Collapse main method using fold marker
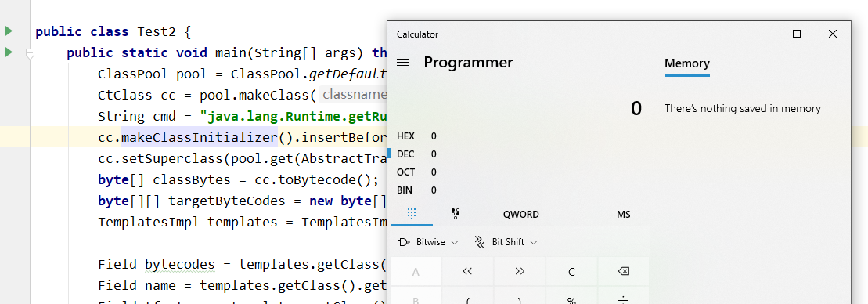Image resolution: width=868 pixels, height=304 pixels. tap(30, 53)
